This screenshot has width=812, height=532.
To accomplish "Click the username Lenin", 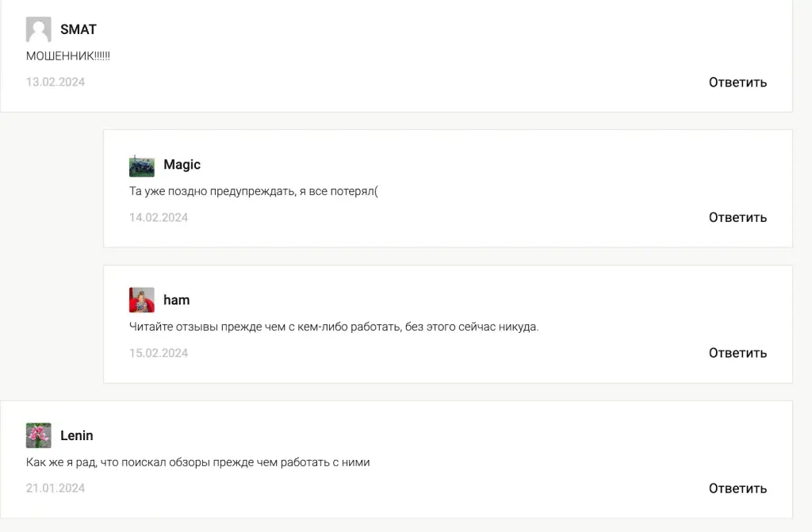I will [77, 435].
